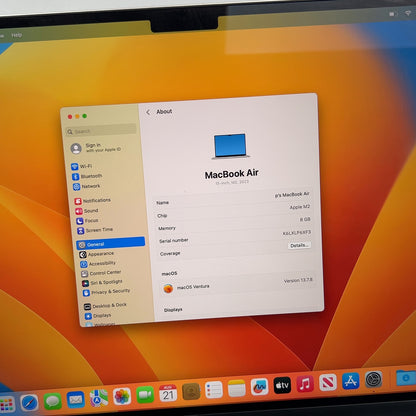Viewport: 416px width, 416px height.
Task: Open Apple TV app in Dock
Action: (x=282, y=386)
